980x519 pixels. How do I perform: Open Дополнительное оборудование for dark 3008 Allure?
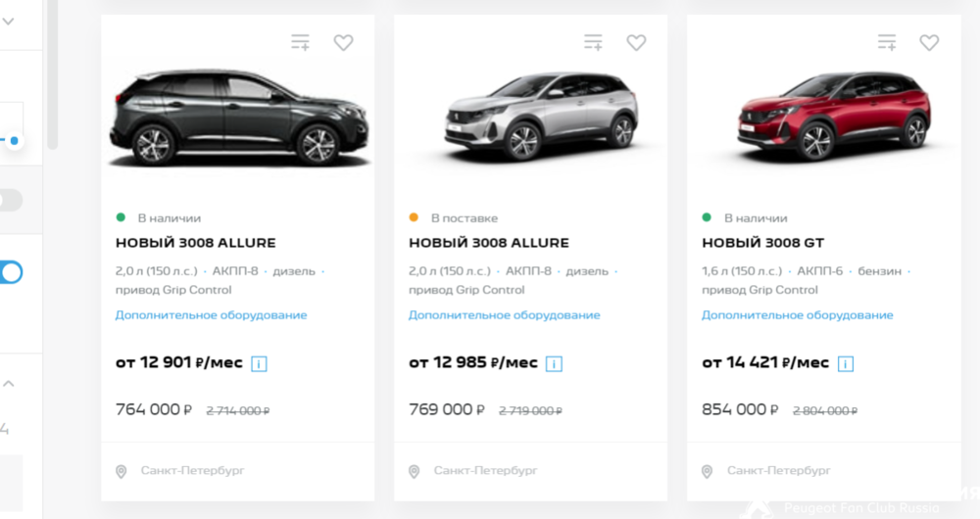(211, 315)
